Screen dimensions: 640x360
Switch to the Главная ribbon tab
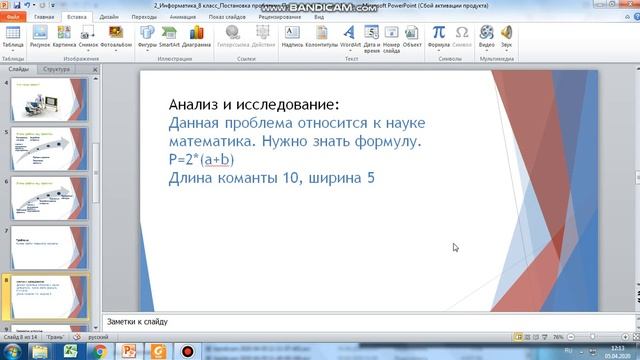coord(44,17)
